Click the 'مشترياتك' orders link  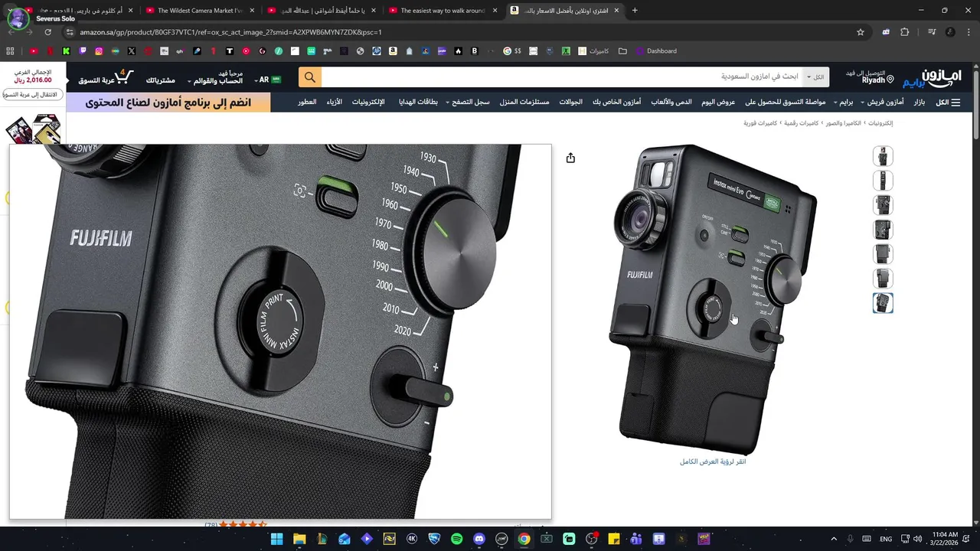(x=160, y=80)
